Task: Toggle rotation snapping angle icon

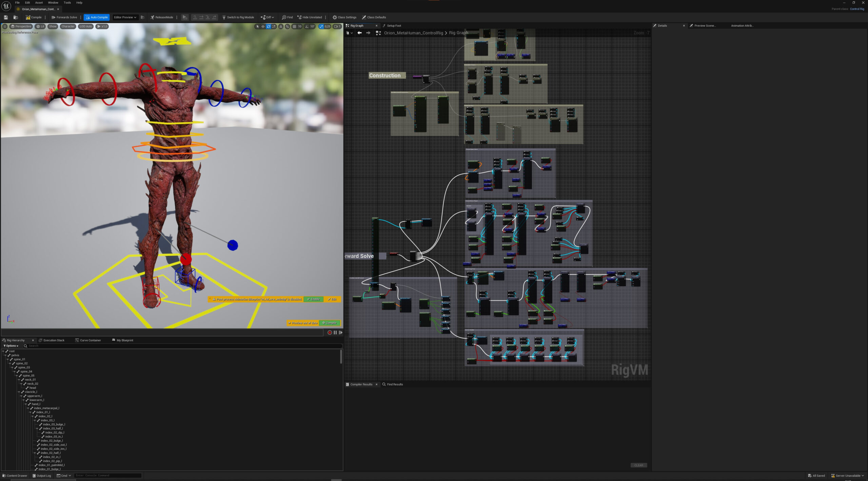Action: (x=307, y=26)
